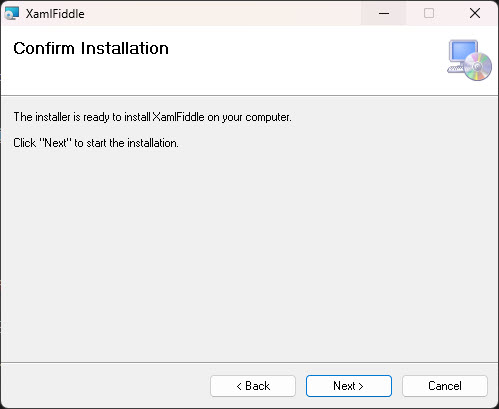Click the computer and disc setup icon

point(469,60)
